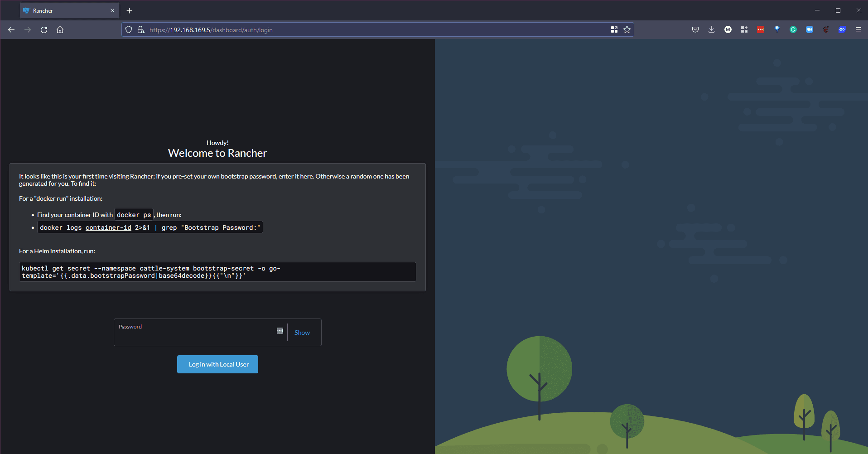
Task: Open the Firefox hamburger application menu
Action: pyautogui.click(x=858, y=30)
